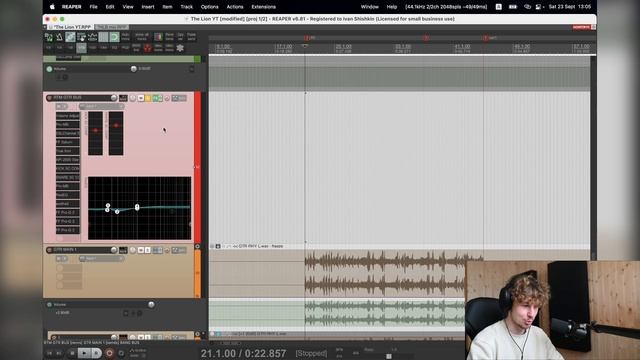Open automation mode dropdown on GTR MAIN 1
640x360 pixels.
pyautogui.click(x=179, y=250)
